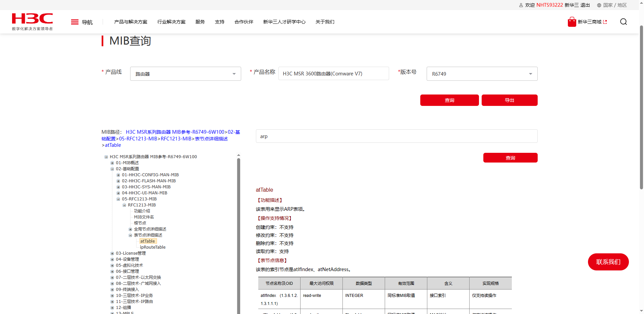Click the 节点名称及OID column header
The width and height of the screenshot is (644, 314).
point(279,284)
